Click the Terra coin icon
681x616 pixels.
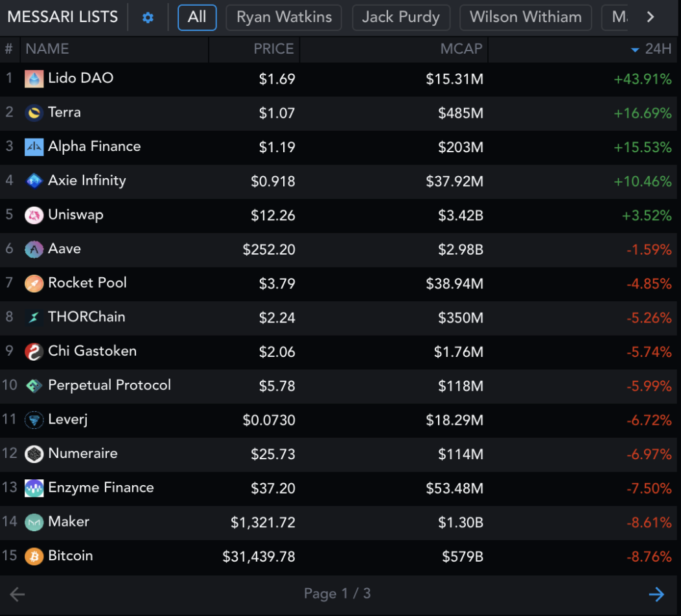[x=34, y=113]
